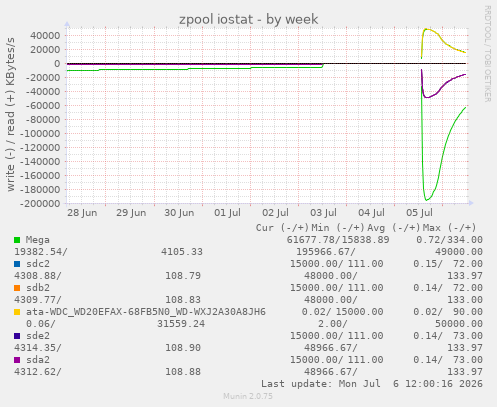497x407 pixels.
Task: Click the y-axis 'write (-) / read (+) KBytes/s' label
Action: pyautogui.click(x=11, y=114)
